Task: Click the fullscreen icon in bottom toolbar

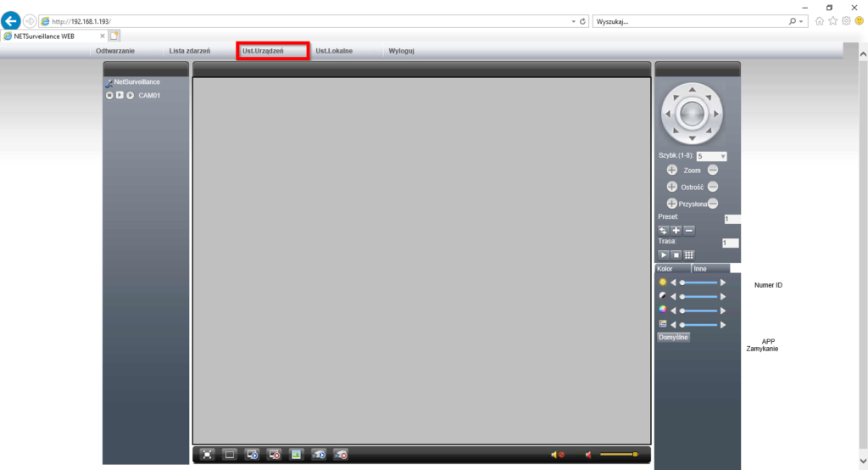Action: pos(208,455)
